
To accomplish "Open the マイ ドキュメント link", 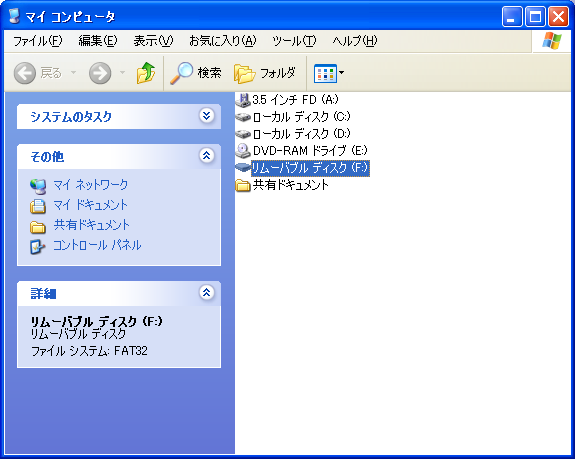I will [91, 205].
